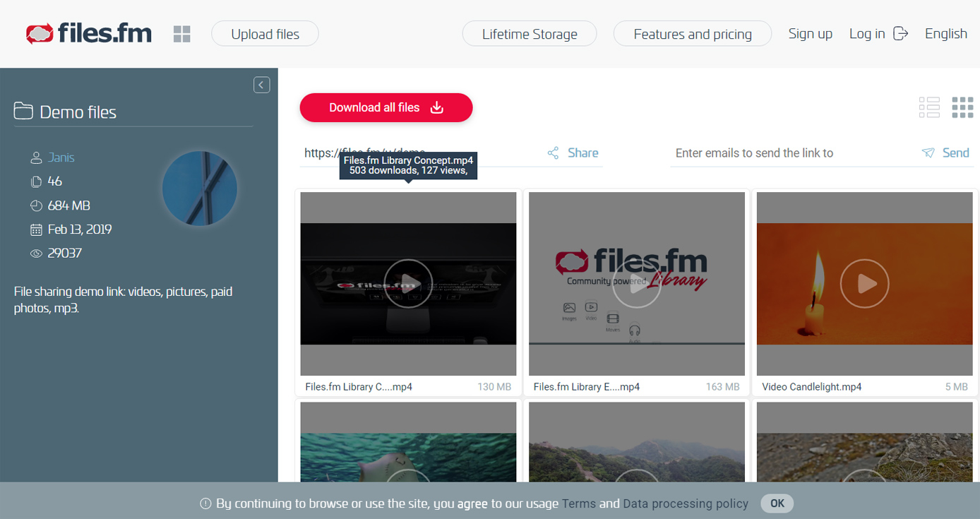Click the eye views icon beside 29037

coord(36,253)
